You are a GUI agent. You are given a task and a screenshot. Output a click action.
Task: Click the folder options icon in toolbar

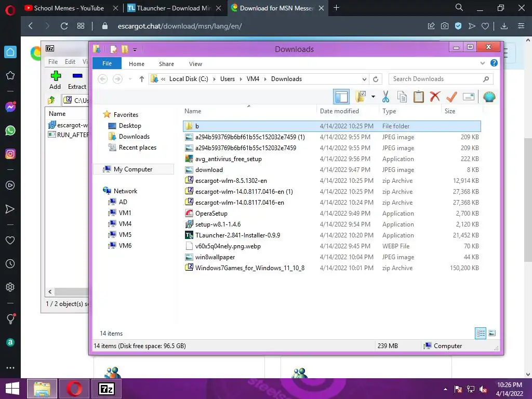coord(361,97)
